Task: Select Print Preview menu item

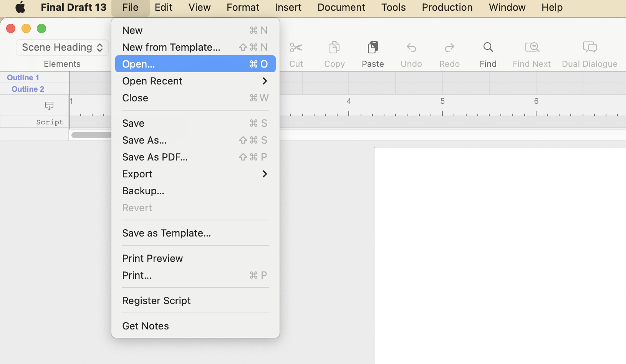Action: coord(152,258)
